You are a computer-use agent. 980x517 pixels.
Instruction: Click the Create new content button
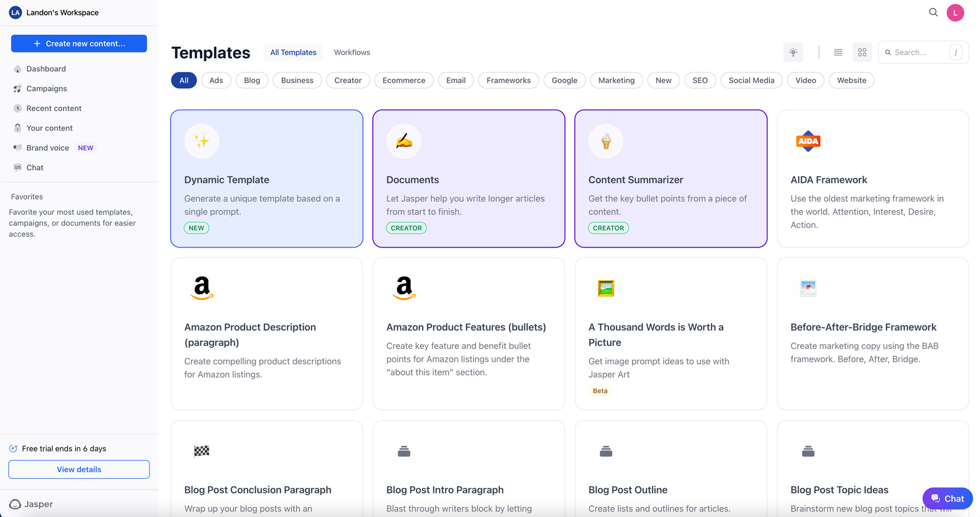(79, 43)
